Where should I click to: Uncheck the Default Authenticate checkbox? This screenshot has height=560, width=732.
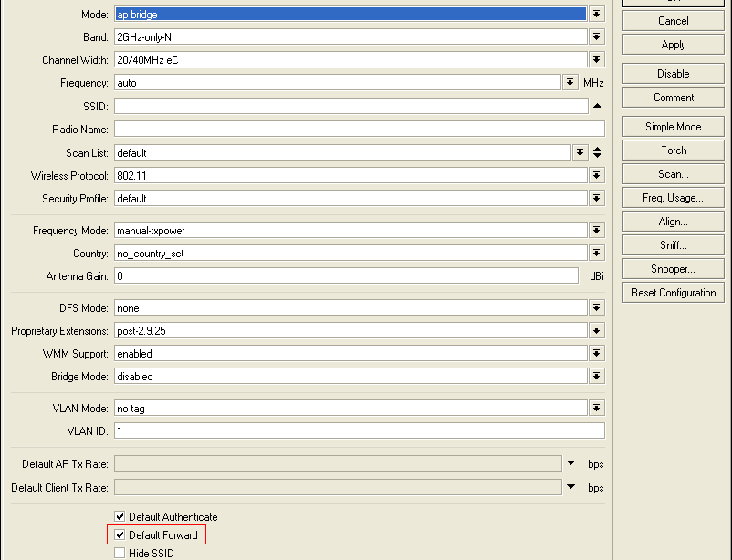pyautogui.click(x=120, y=516)
